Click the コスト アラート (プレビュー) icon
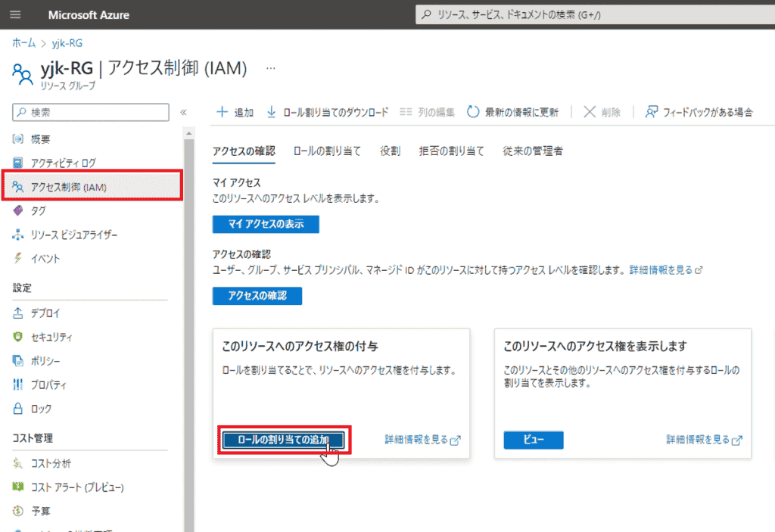Viewport: 775px width, 532px height. pyautogui.click(x=18, y=487)
